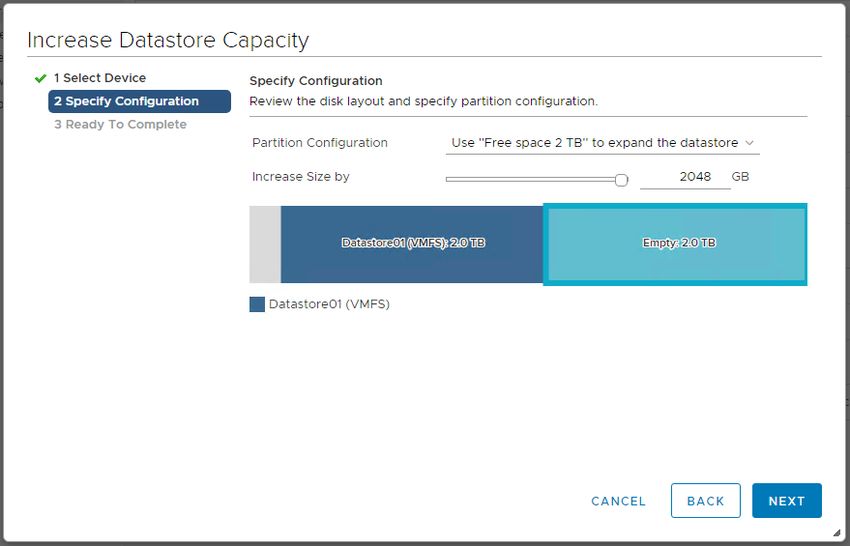Cancel the Increase Datastore Capacity wizard
This screenshot has width=850, height=546.
(618, 501)
